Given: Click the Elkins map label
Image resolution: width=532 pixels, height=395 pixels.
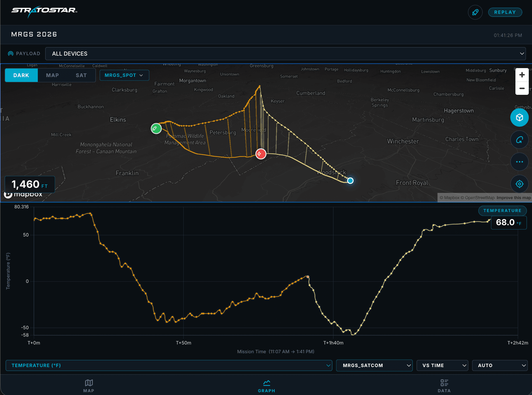Looking at the screenshot, I should point(118,120).
